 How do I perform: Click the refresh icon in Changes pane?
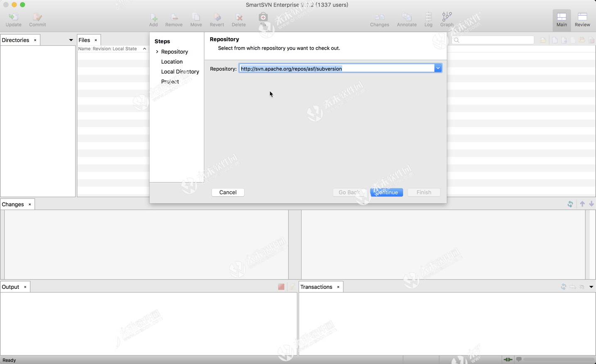(570, 204)
